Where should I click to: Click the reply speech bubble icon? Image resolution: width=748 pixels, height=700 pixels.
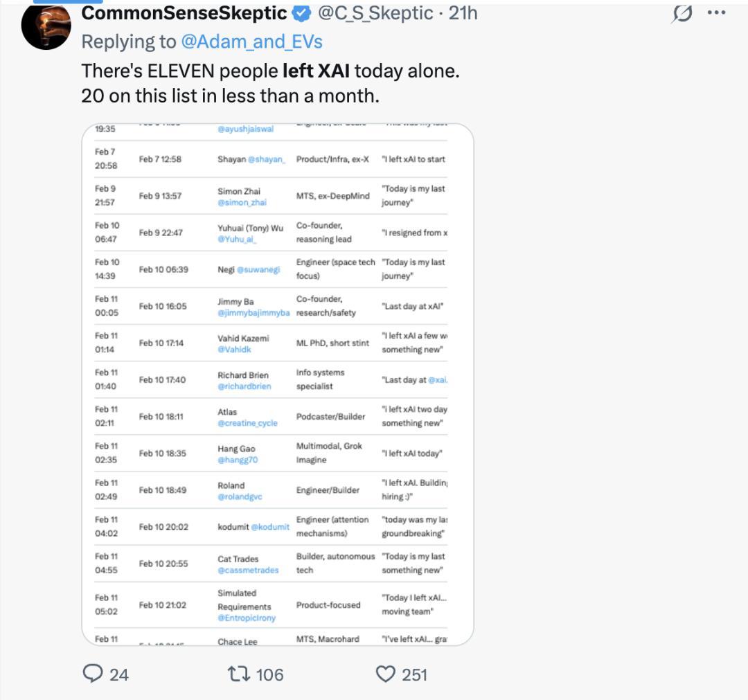pos(93,674)
